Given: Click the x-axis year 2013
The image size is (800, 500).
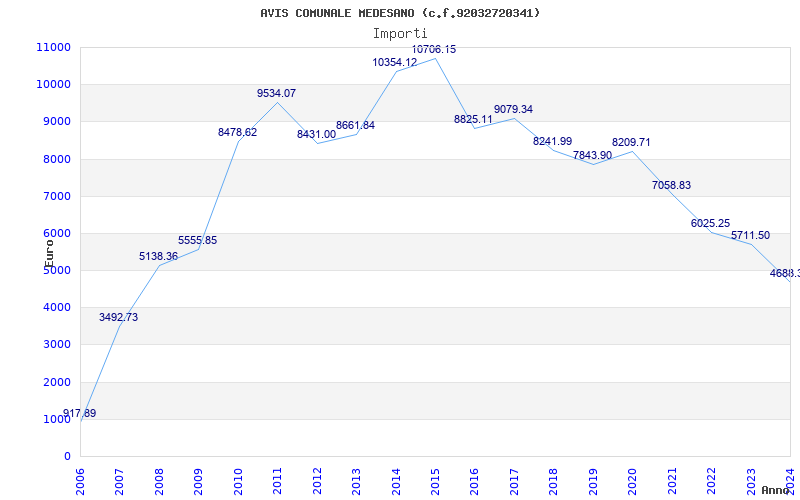Looking at the screenshot, I should point(357,481).
